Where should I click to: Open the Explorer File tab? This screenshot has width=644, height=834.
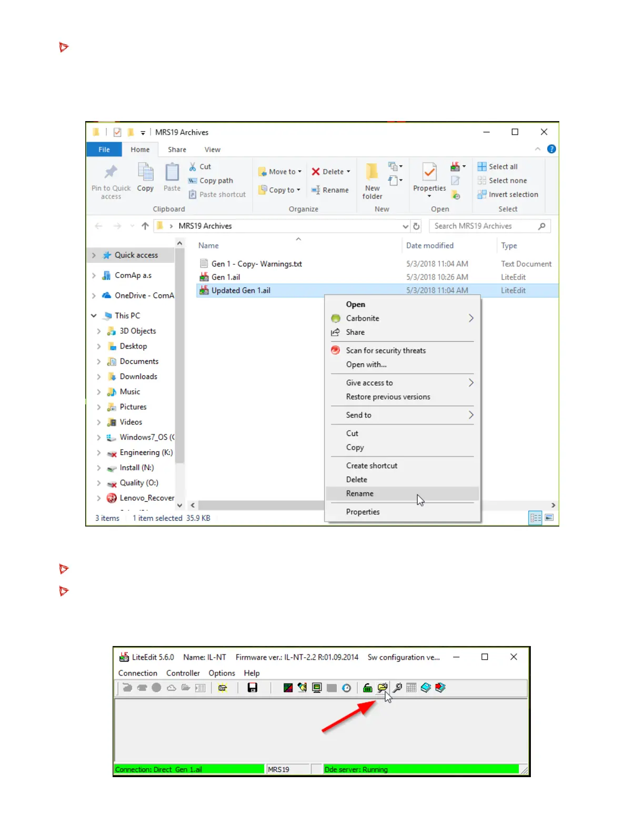pos(104,150)
